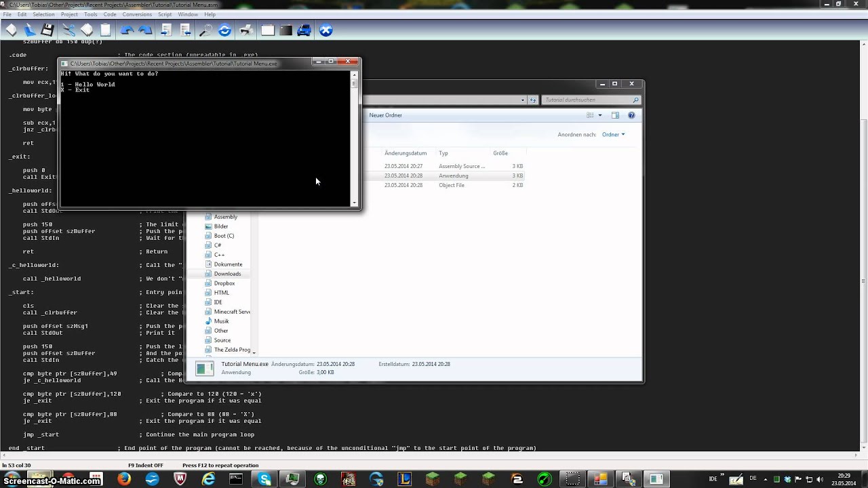Viewport: 868px width, 488px height.
Task: Click the McAfee shield taskbar icon
Action: pos(180,479)
